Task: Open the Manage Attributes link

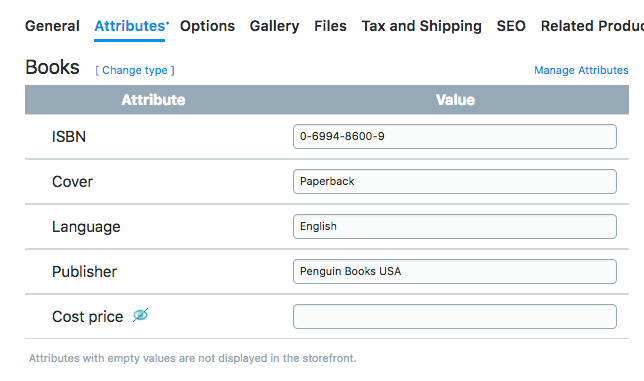Action: point(581,70)
